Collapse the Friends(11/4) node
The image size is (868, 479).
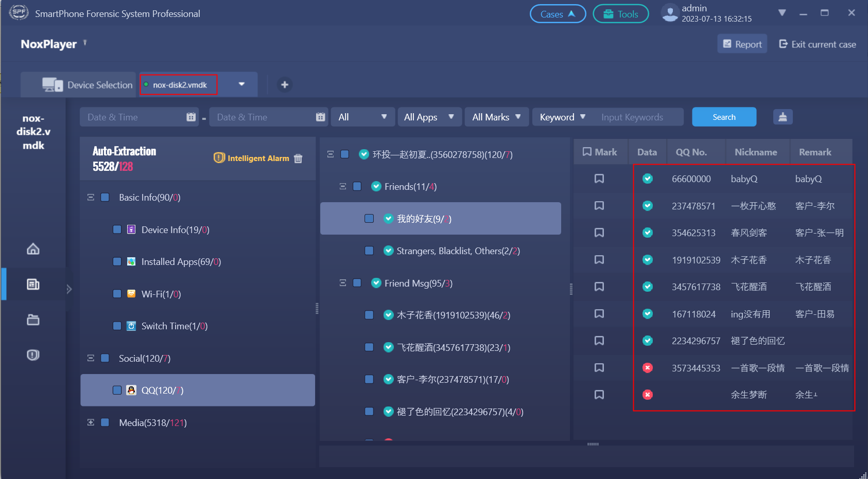pos(343,186)
